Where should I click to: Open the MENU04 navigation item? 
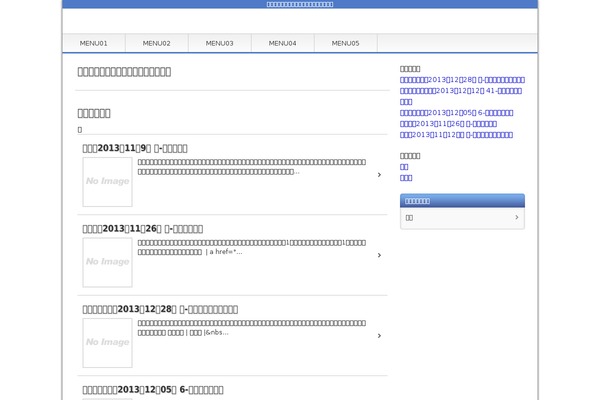pos(282,43)
